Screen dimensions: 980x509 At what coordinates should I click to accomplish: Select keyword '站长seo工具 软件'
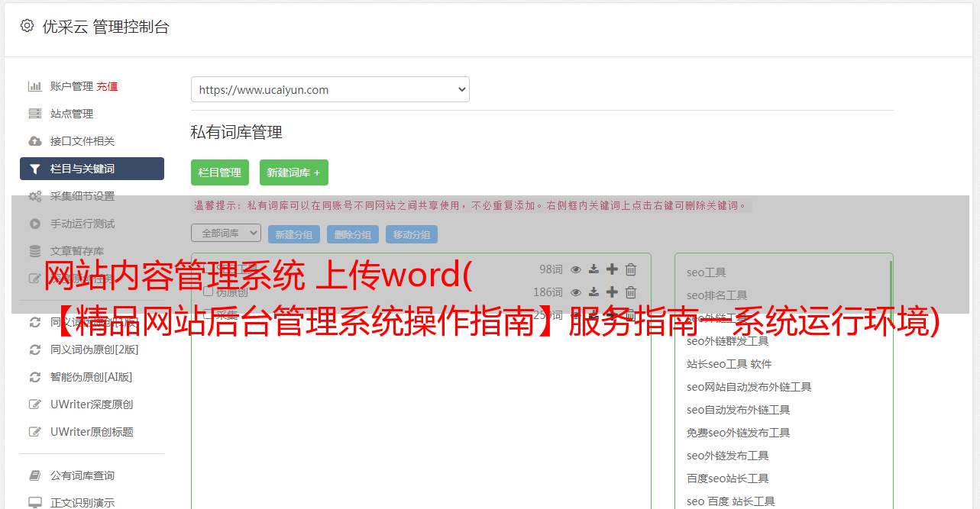coord(729,364)
